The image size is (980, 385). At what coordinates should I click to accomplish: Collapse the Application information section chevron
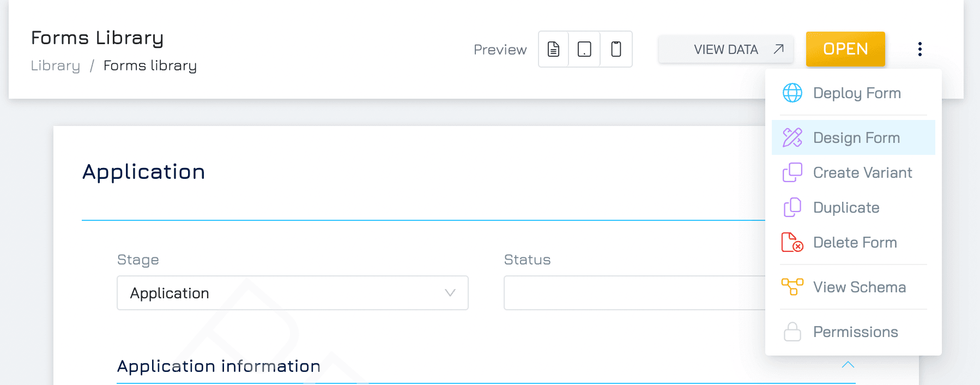[x=848, y=365]
